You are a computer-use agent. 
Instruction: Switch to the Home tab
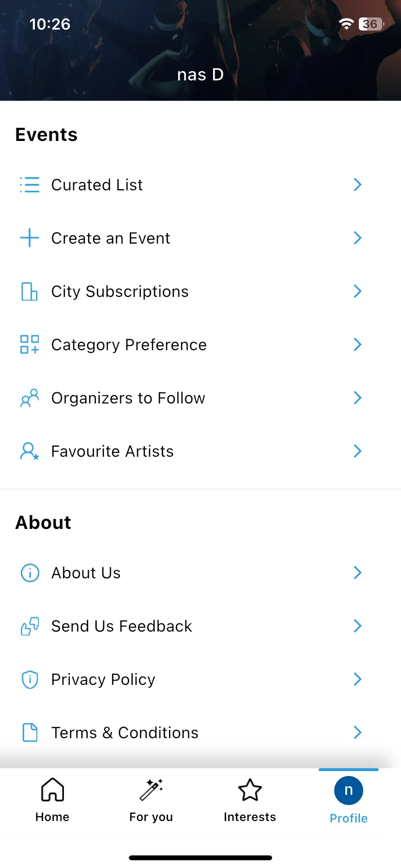pyautogui.click(x=52, y=800)
